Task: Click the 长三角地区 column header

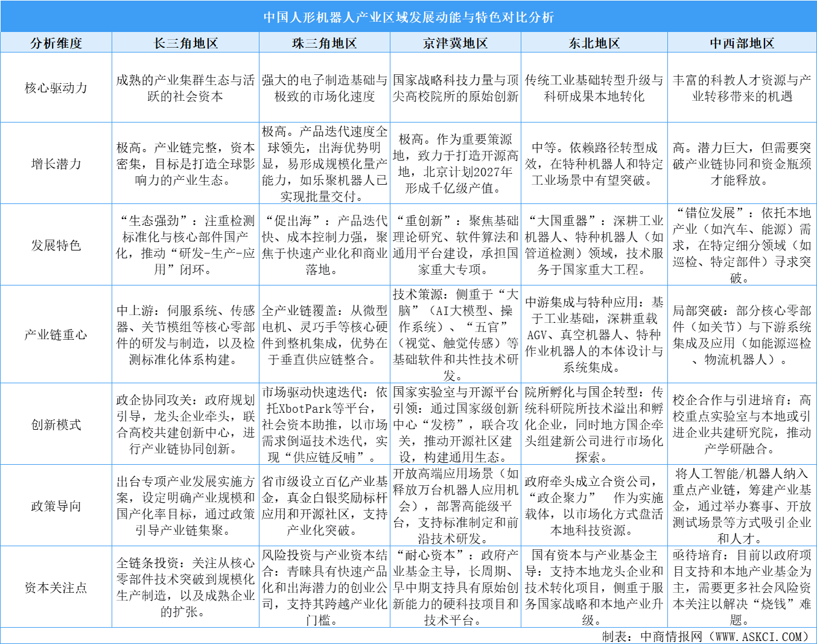Action: click(185, 42)
